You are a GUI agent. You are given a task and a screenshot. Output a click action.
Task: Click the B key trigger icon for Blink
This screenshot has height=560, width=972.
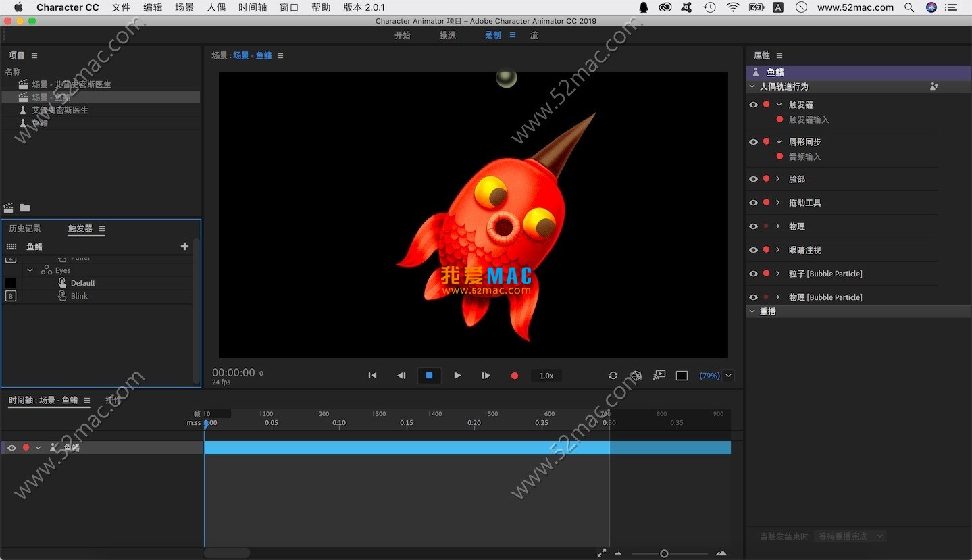[11, 296]
